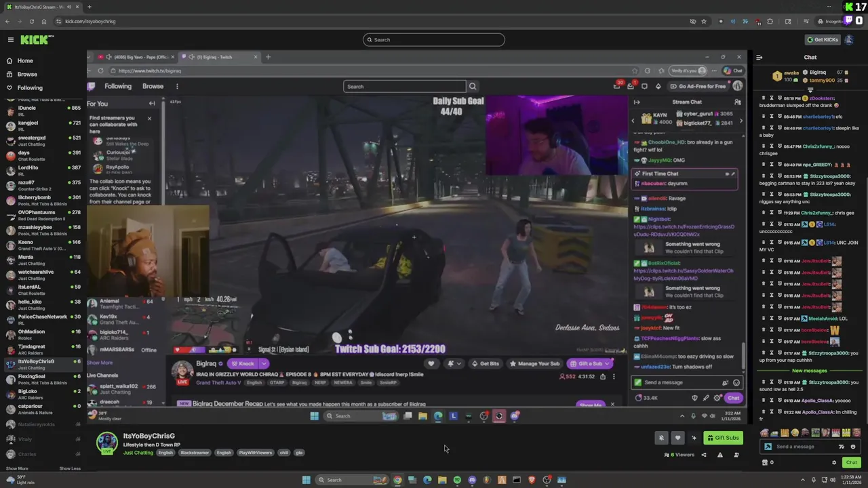Click browser home icon

[45, 21]
